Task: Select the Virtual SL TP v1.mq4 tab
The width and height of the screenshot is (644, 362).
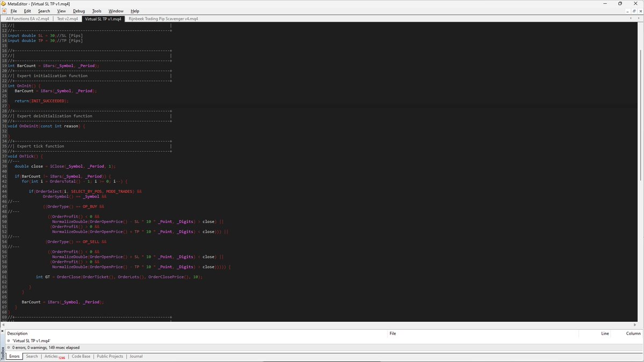Action: click(103, 19)
